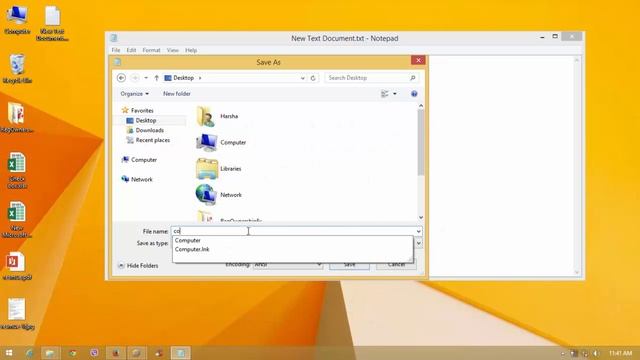This screenshot has height=360, width=640.
Task: Click the file list vertical scrollbar thumb
Action: (x=421, y=142)
